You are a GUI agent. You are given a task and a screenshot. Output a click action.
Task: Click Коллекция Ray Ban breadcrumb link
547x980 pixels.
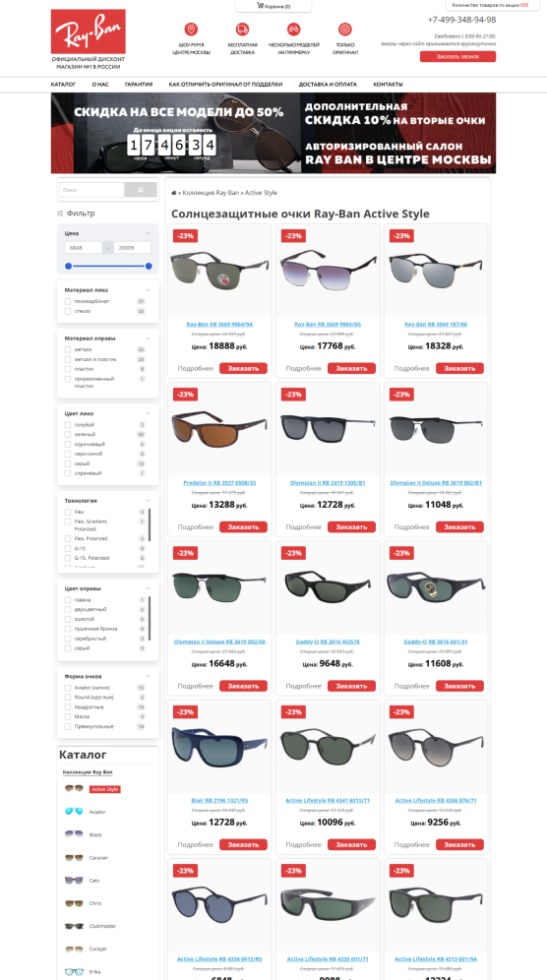[x=212, y=193]
